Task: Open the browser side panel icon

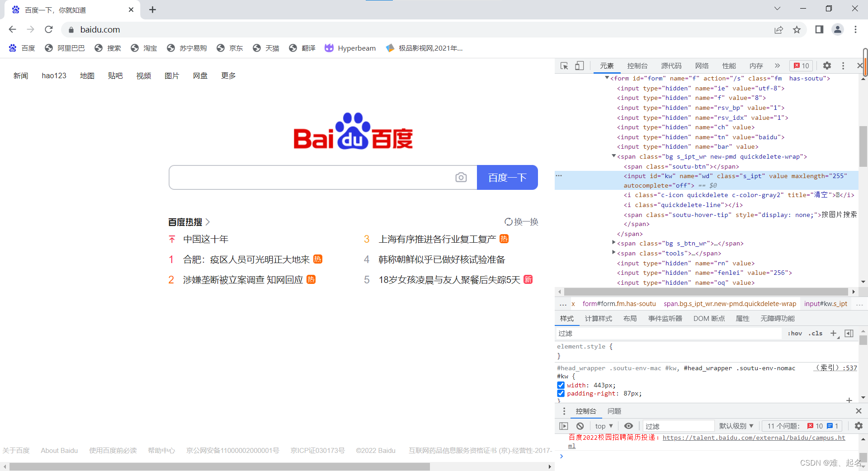Action: tap(819, 30)
